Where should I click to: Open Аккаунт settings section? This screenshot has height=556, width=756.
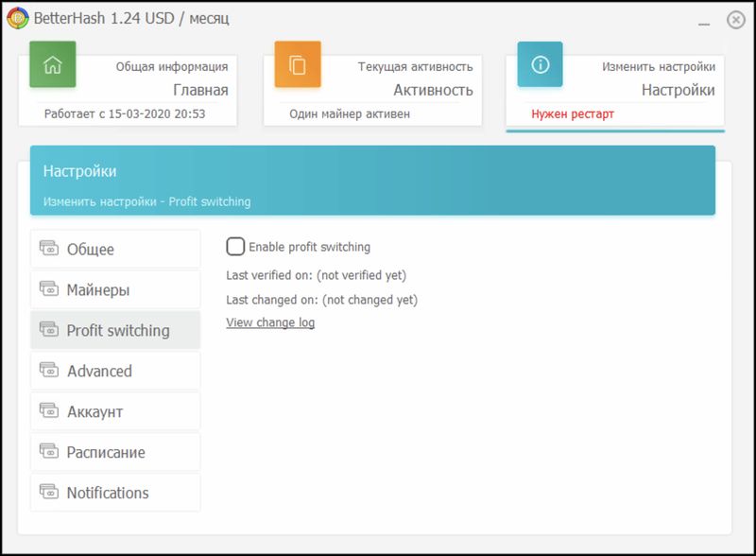point(94,412)
